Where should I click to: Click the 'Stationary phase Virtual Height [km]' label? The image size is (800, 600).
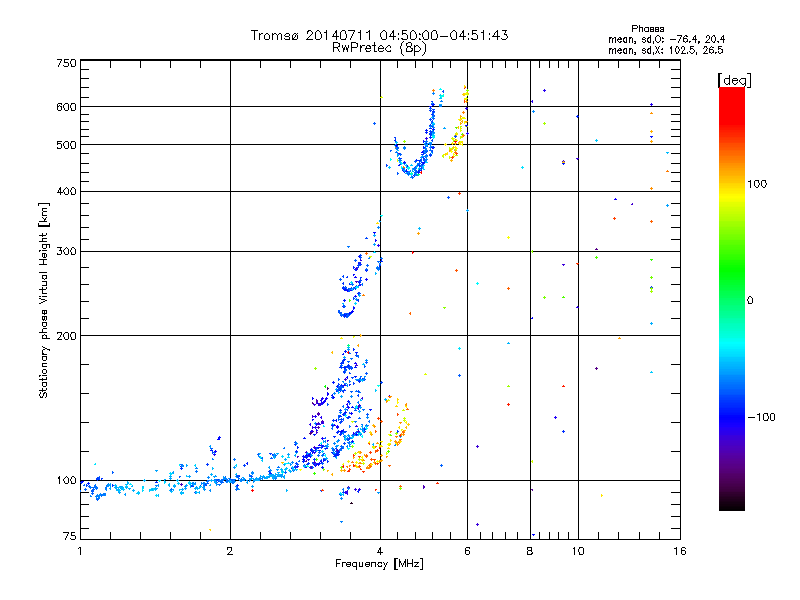(44, 301)
